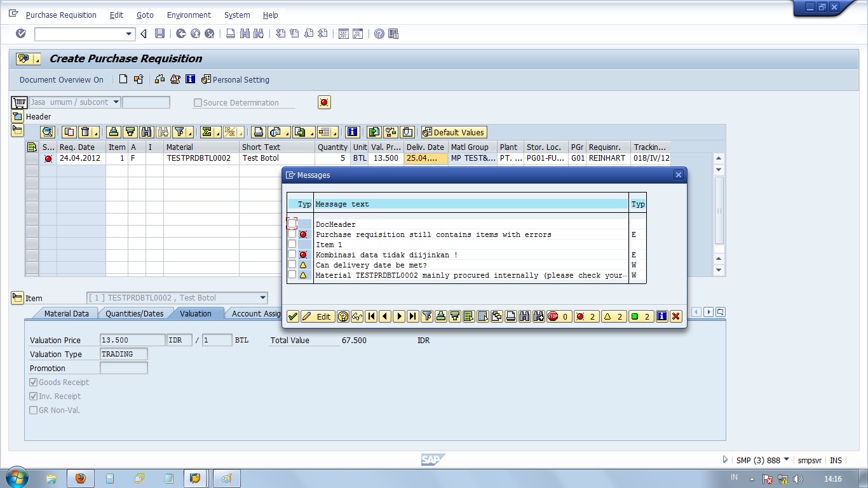Click the Check document icon with warning triangle
Screen dimensions: 868x488
(x=175, y=79)
